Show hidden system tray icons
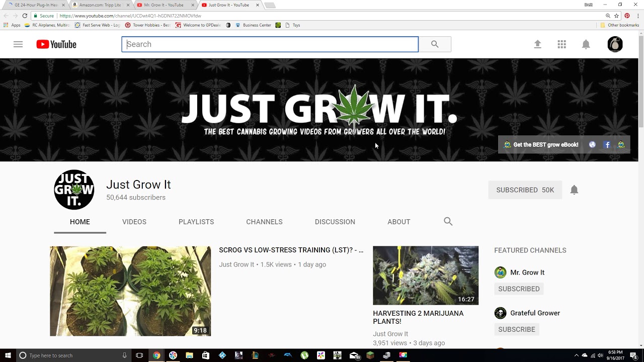644x362 pixels. (x=577, y=355)
